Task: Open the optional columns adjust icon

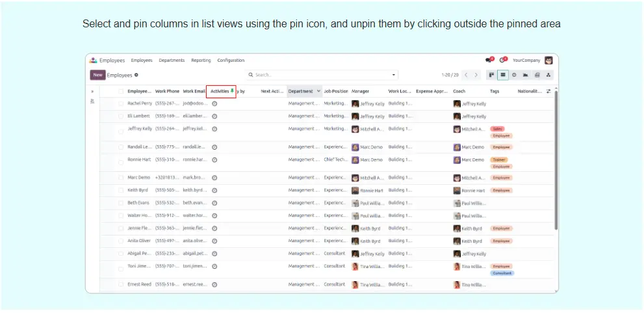Action: click(548, 92)
